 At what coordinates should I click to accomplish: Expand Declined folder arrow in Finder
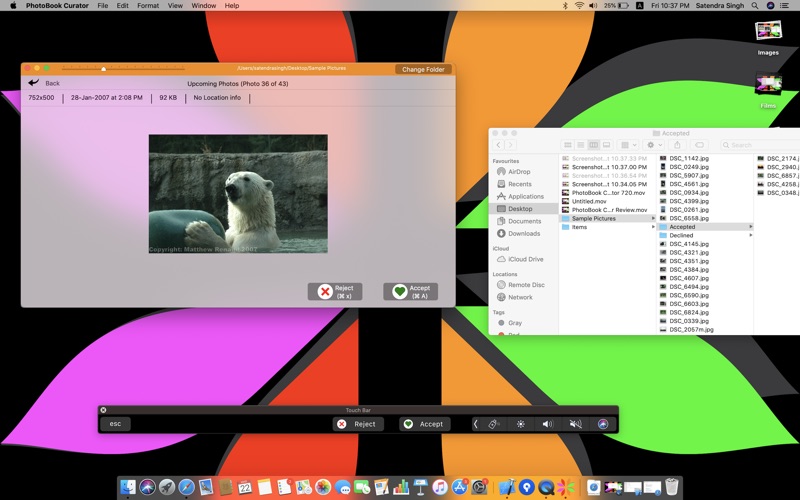751,235
